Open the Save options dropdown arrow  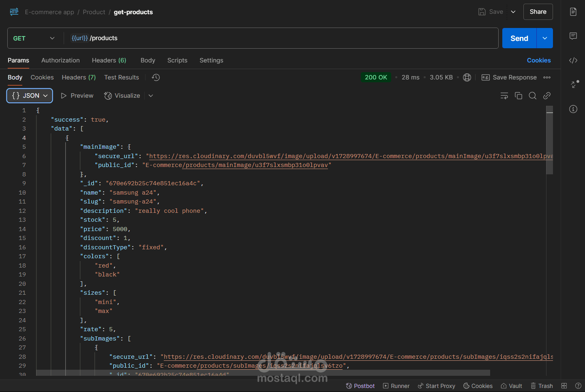pos(513,12)
